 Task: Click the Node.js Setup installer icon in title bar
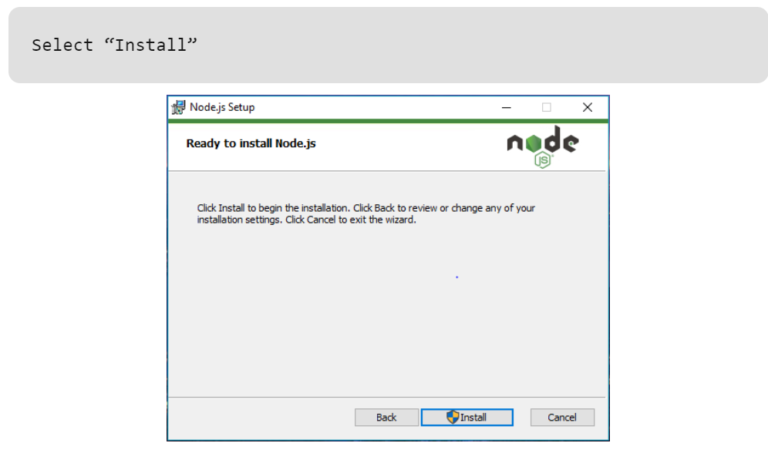pos(179,107)
